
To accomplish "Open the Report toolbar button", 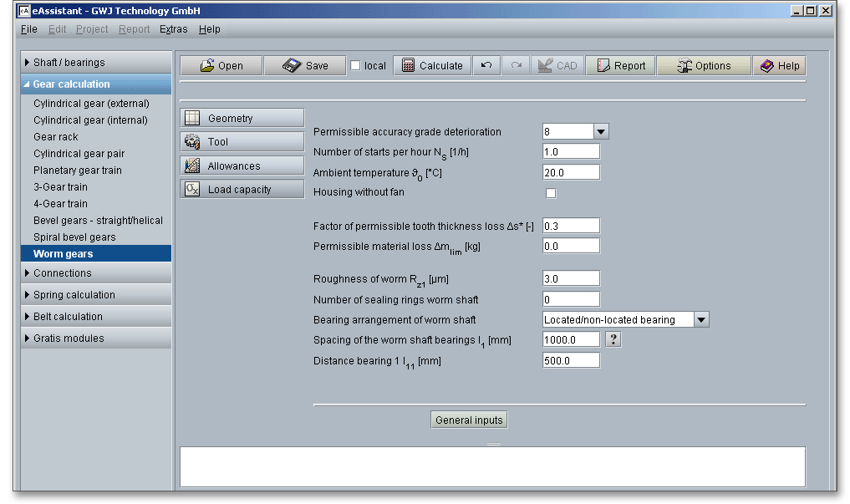I will (x=620, y=66).
